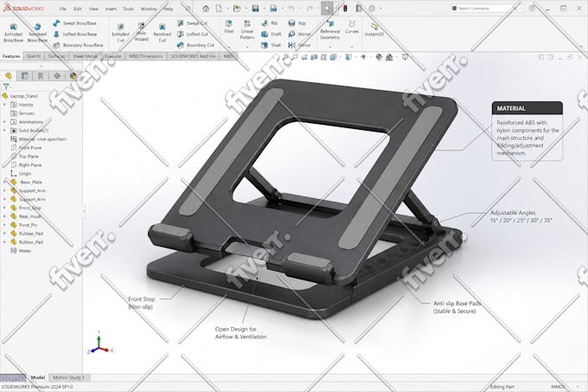This screenshot has height=392, width=588.
Task: Open the Hole Wizard
Action: click(141, 31)
